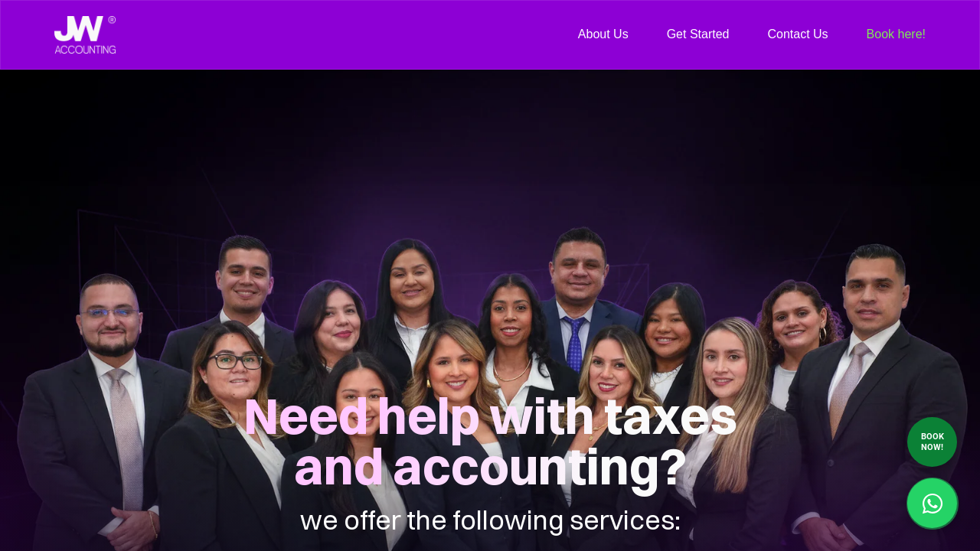Click the 'Need help with taxes' headline
980x551 pixels.
click(490, 417)
